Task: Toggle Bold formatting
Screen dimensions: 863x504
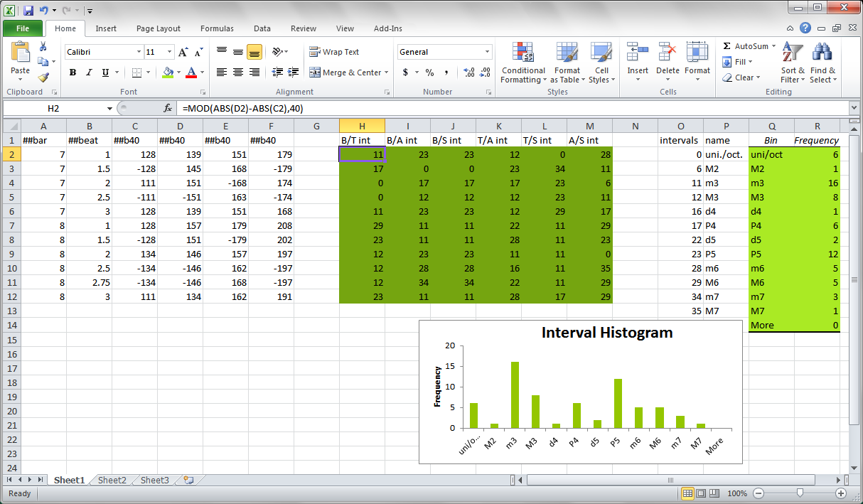Action: pyautogui.click(x=73, y=73)
